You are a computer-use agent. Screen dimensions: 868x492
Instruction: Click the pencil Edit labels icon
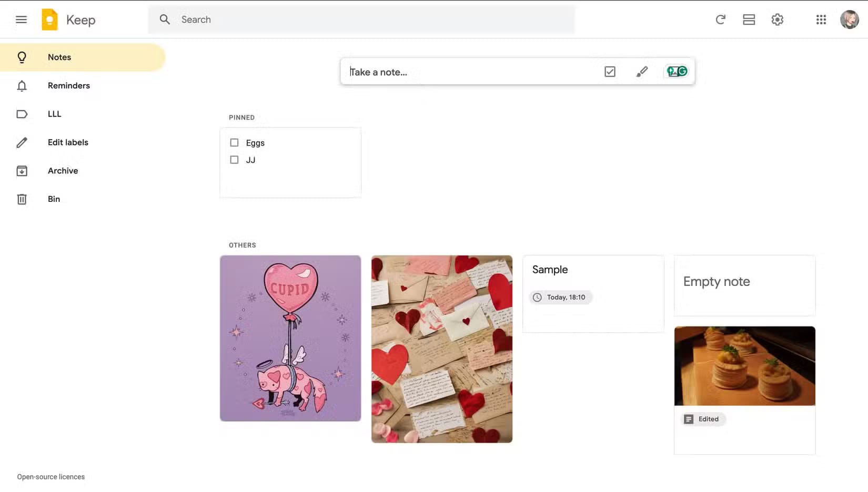(x=22, y=142)
